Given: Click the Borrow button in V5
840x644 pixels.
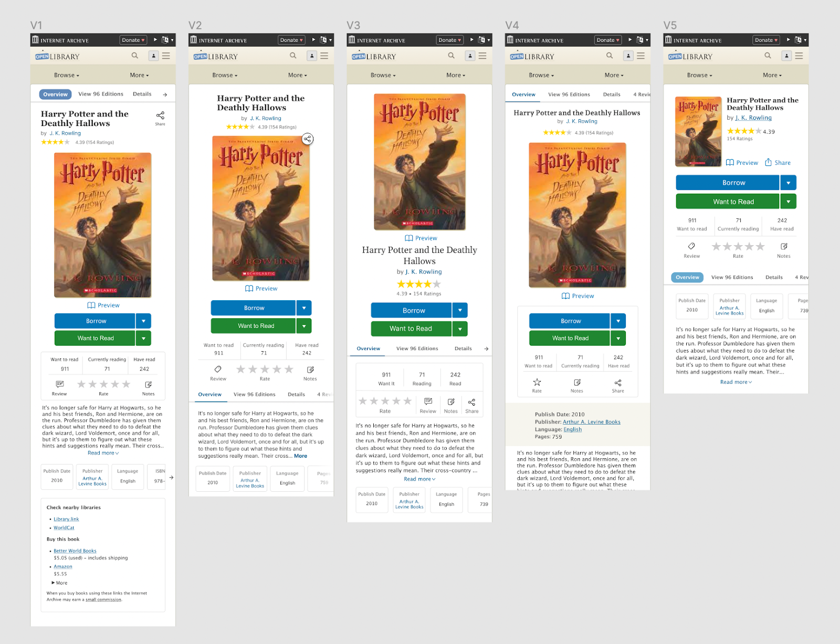Looking at the screenshot, I should coord(728,183).
